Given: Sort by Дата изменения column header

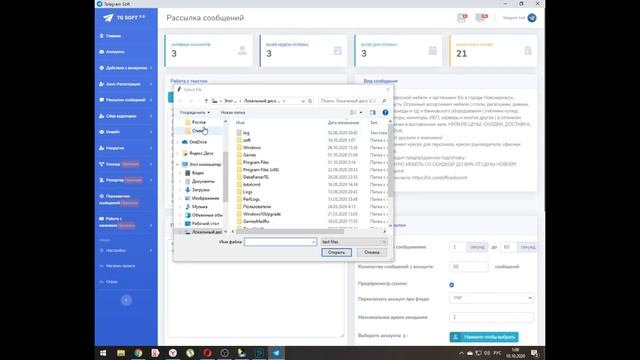Looking at the screenshot, I should tap(343, 122).
